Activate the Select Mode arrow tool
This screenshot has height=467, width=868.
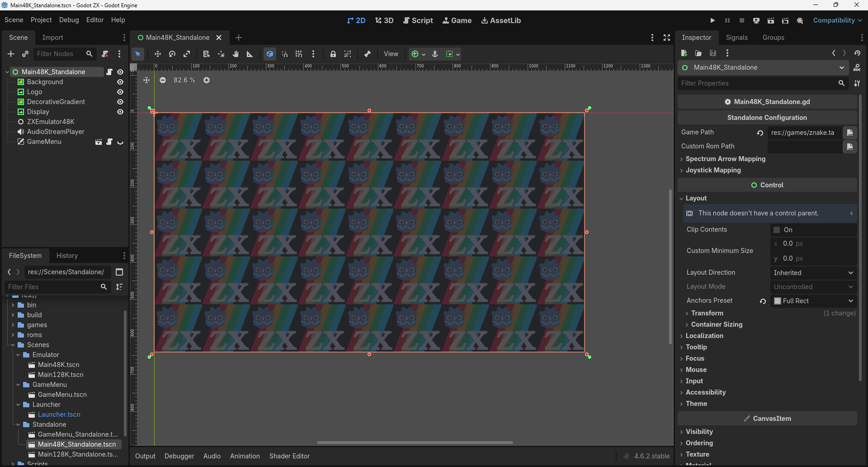138,54
